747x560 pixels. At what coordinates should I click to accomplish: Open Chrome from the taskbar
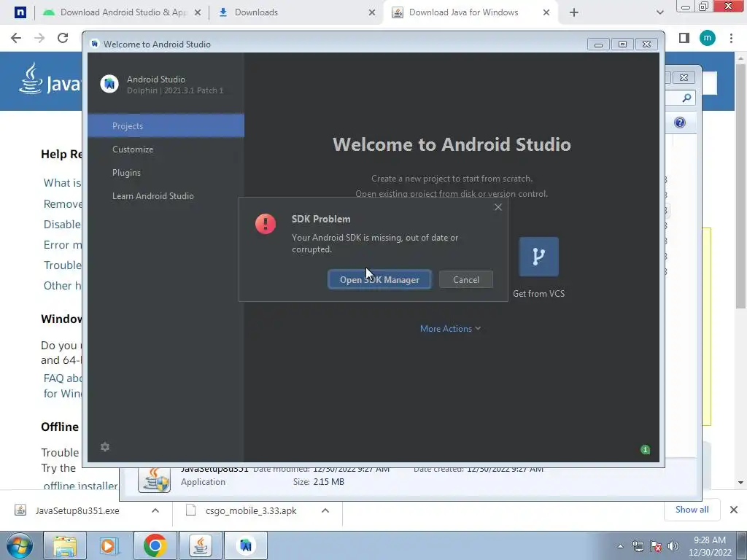tap(155, 545)
